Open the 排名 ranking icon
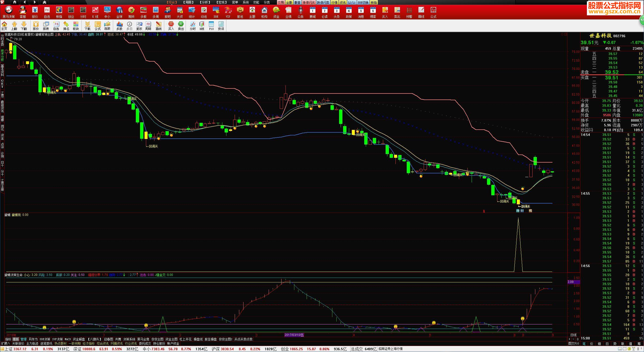 click(66, 26)
